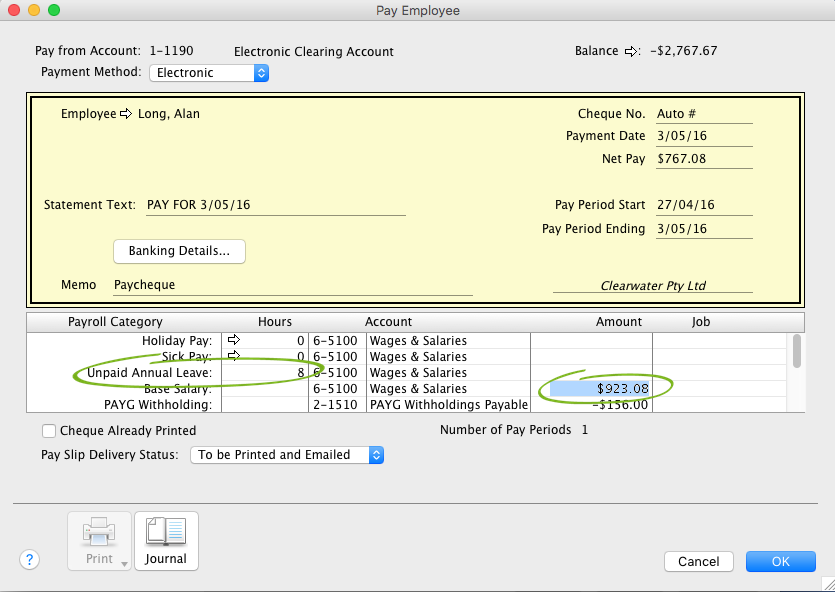835x592 pixels.
Task: Click the Print icon button
Action: click(98, 541)
